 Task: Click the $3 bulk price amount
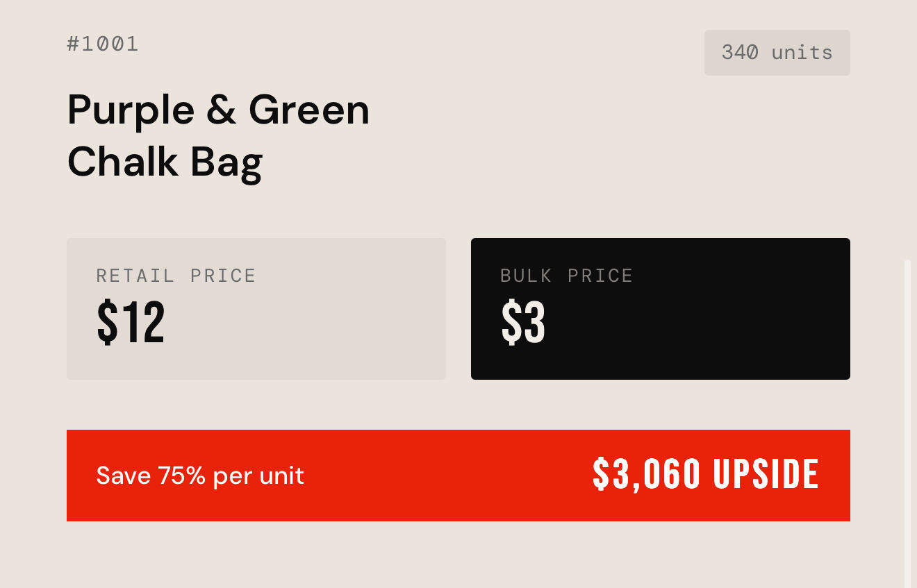(x=523, y=323)
